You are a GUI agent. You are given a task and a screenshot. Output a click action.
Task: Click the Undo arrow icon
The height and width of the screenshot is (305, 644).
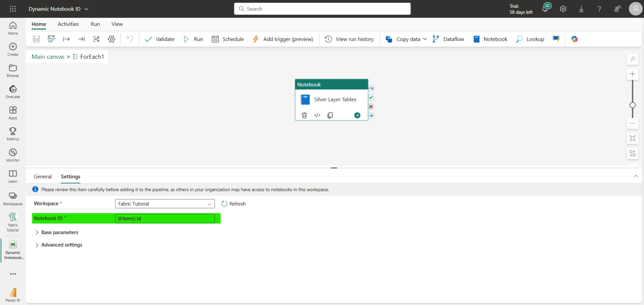130,39
